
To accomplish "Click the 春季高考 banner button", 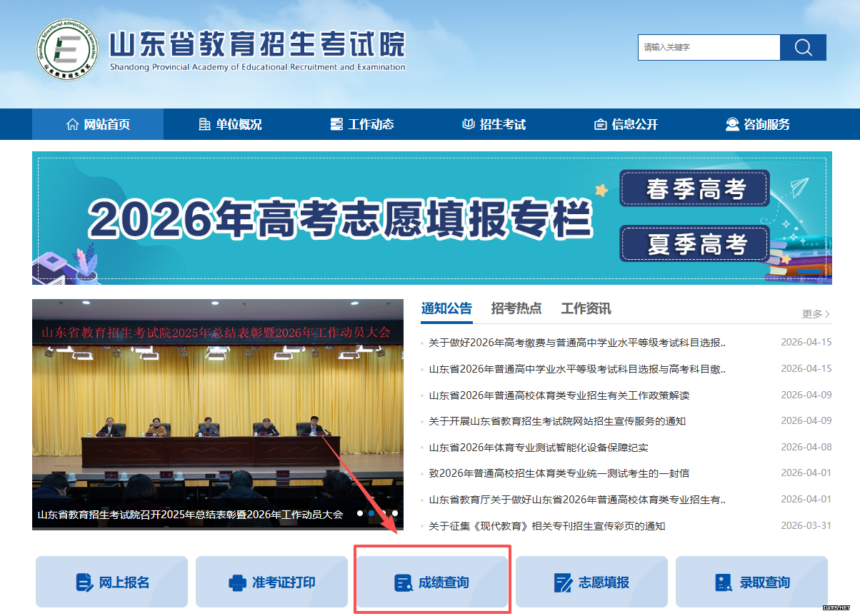I will tap(694, 188).
